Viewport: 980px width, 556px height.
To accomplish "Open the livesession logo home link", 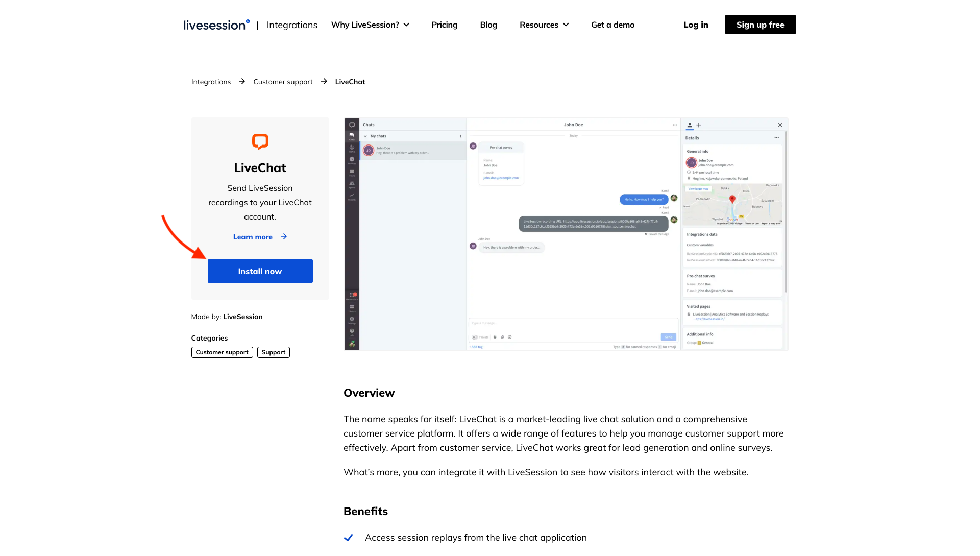I will (x=216, y=25).
